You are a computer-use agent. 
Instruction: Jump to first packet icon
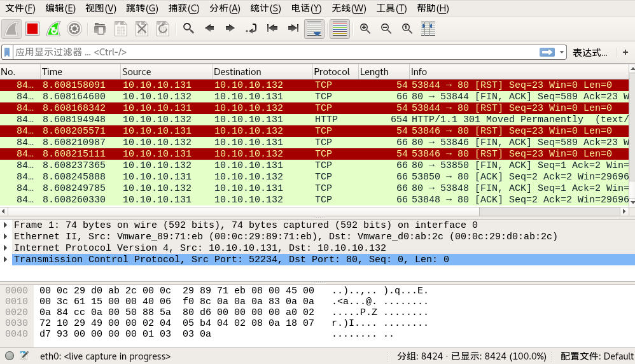pos(272,29)
